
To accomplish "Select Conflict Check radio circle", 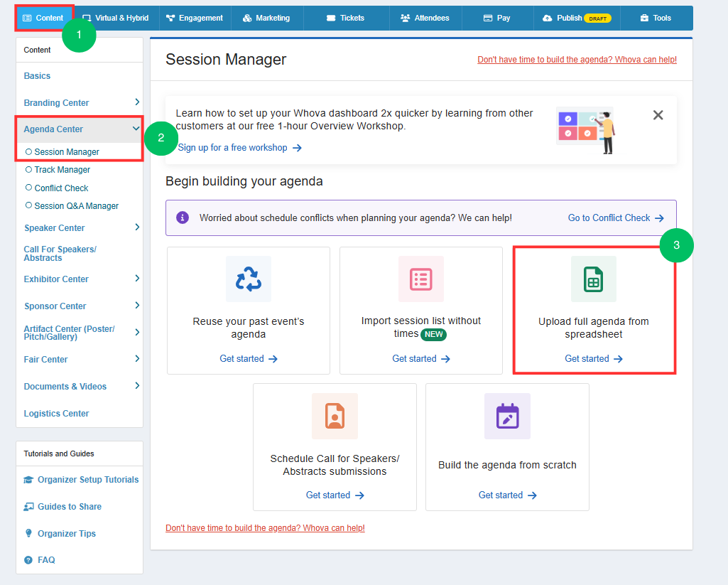I will point(29,188).
